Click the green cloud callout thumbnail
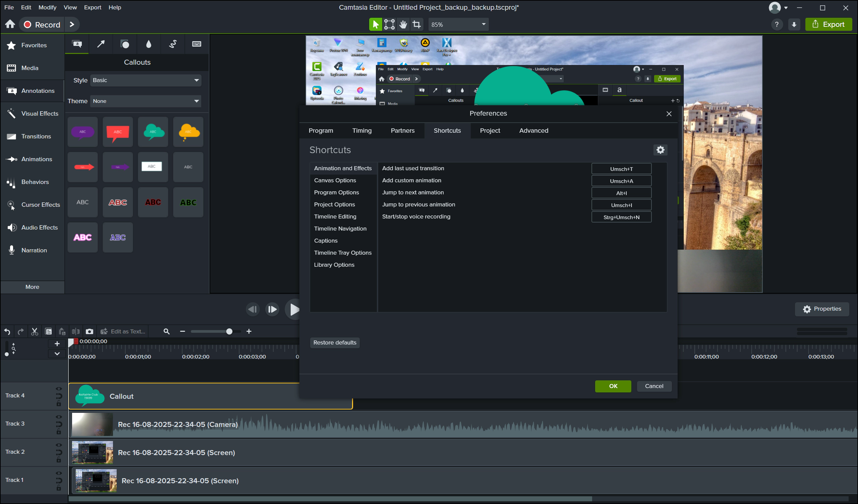The width and height of the screenshot is (858, 504). click(153, 132)
